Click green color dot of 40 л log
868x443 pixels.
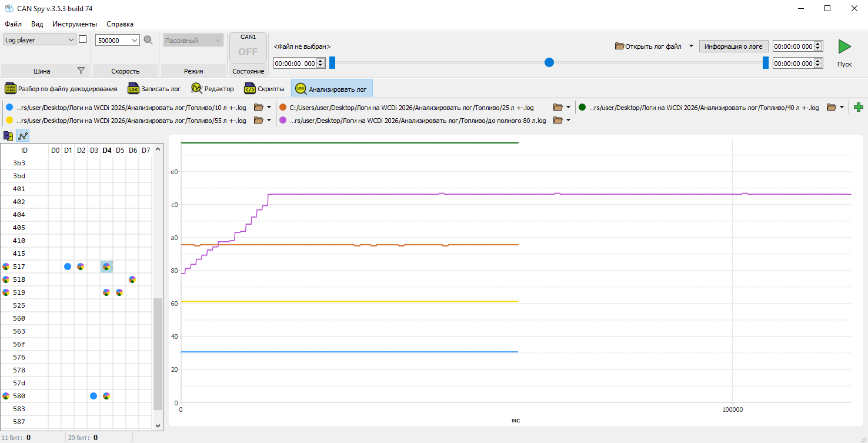(583, 107)
